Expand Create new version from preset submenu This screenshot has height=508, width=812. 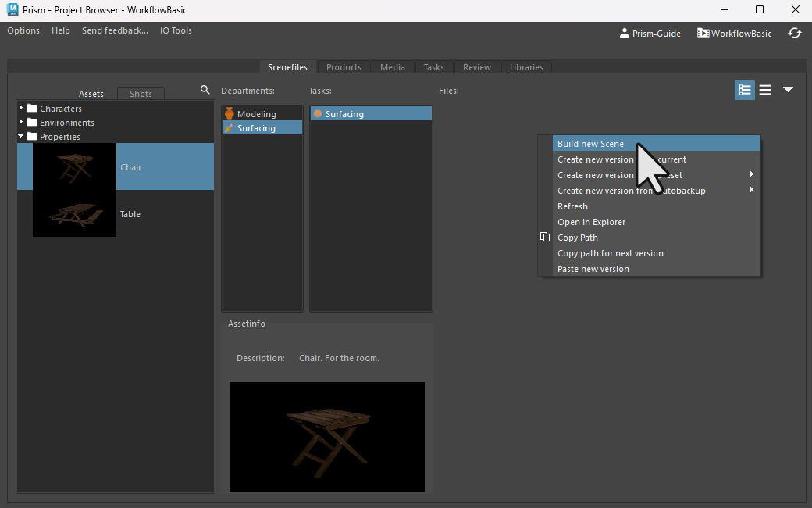752,174
